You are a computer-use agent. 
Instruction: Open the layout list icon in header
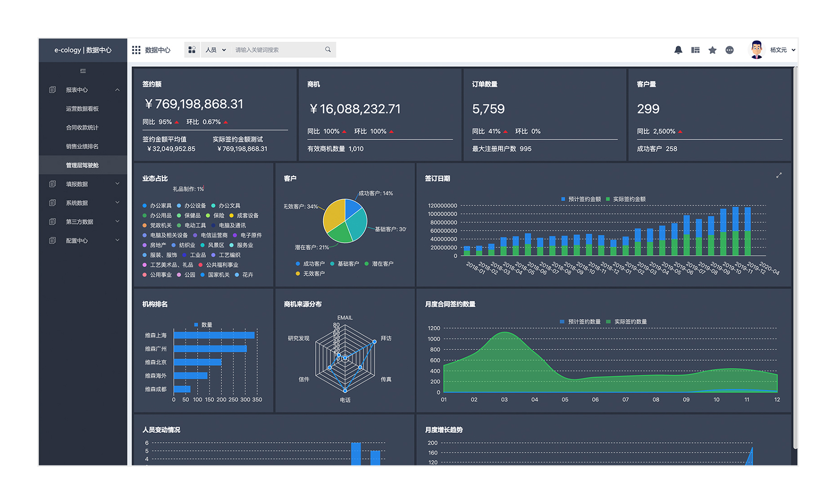tap(695, 50)
